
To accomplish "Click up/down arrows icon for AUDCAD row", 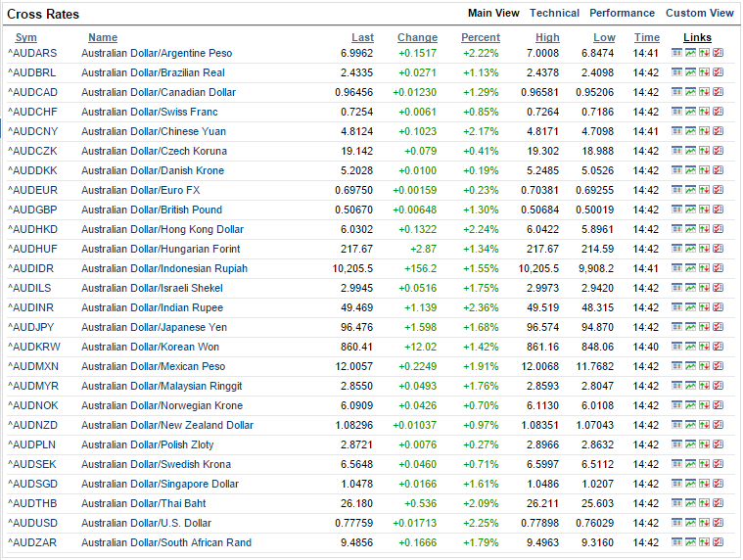I will coord(704,92).
